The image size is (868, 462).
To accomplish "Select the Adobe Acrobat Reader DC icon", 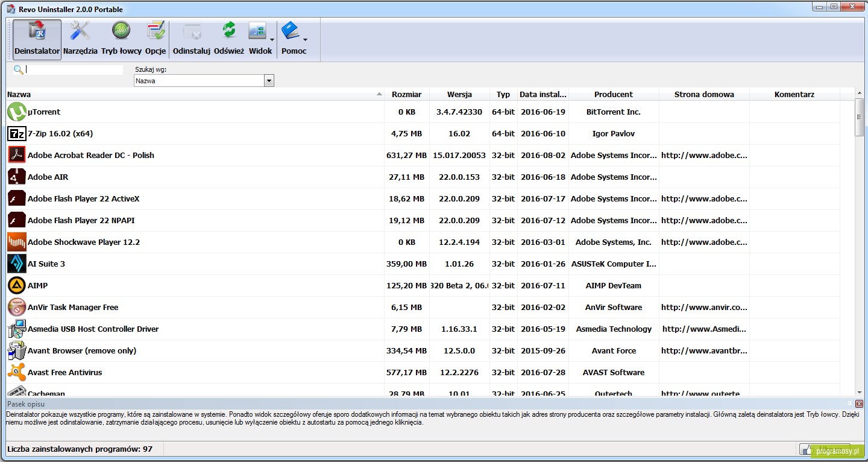I will (x=17, y=155).
